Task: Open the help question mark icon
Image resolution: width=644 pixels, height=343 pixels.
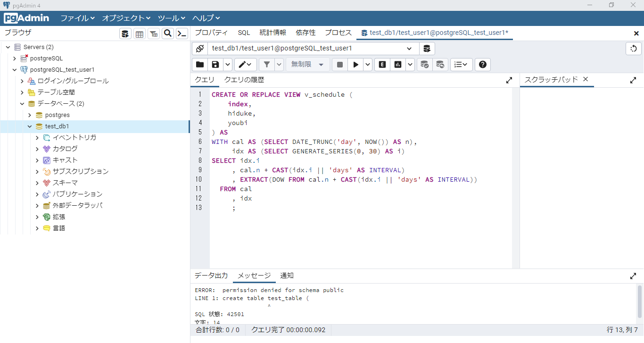Action: [x=482, y=65]
